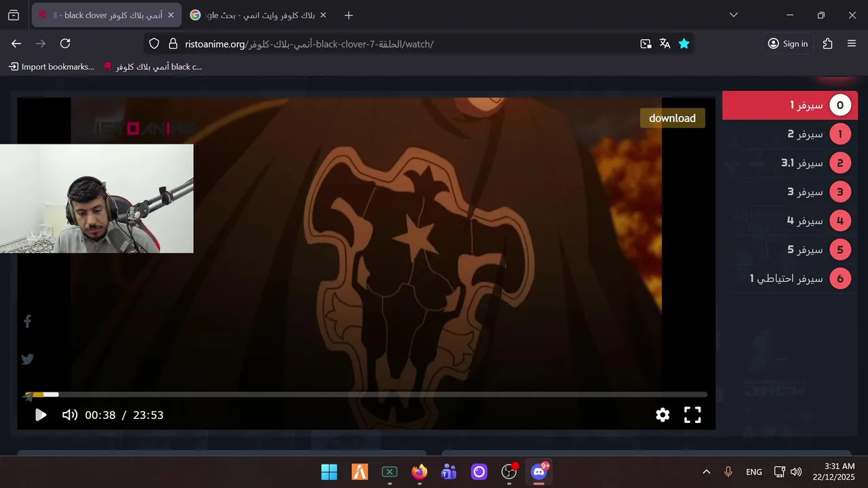Open site padlock security info
868x488 pixels.
pyautogui.click(x=172, y=43)
